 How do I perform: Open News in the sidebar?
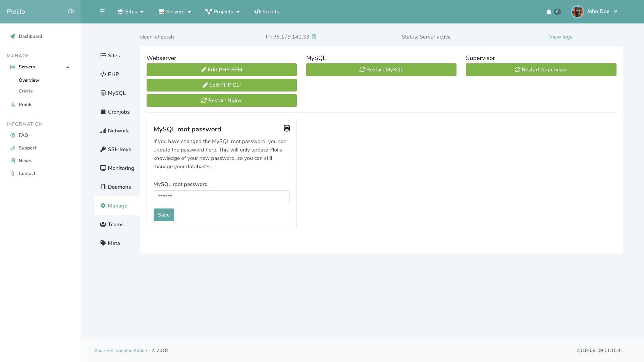pos(25,161)
